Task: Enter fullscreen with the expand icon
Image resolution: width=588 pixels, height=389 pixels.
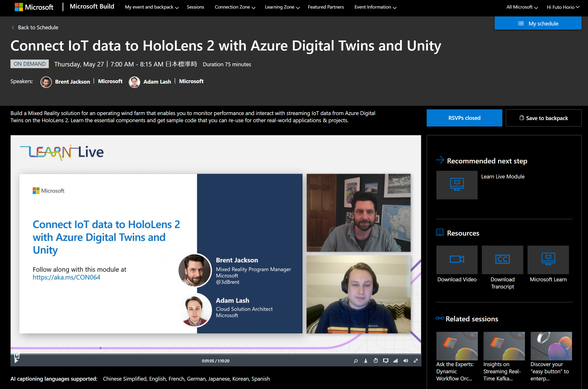Action: tap(416, 361)
